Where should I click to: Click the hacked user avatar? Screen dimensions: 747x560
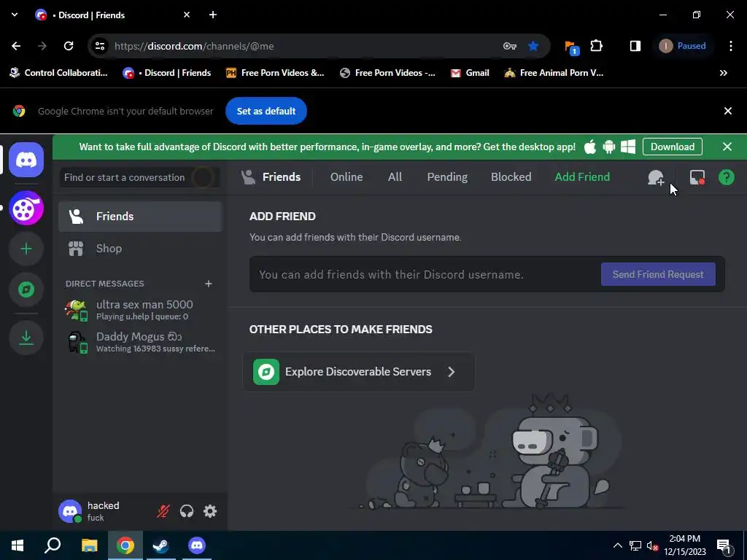(x=70, y=511)
